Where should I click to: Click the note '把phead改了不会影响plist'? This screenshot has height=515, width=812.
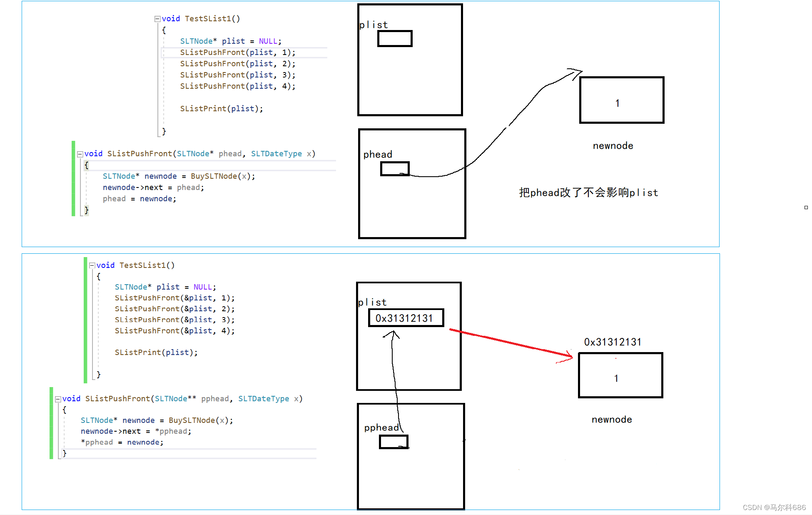pyautogui.click(x=588, y=192)
